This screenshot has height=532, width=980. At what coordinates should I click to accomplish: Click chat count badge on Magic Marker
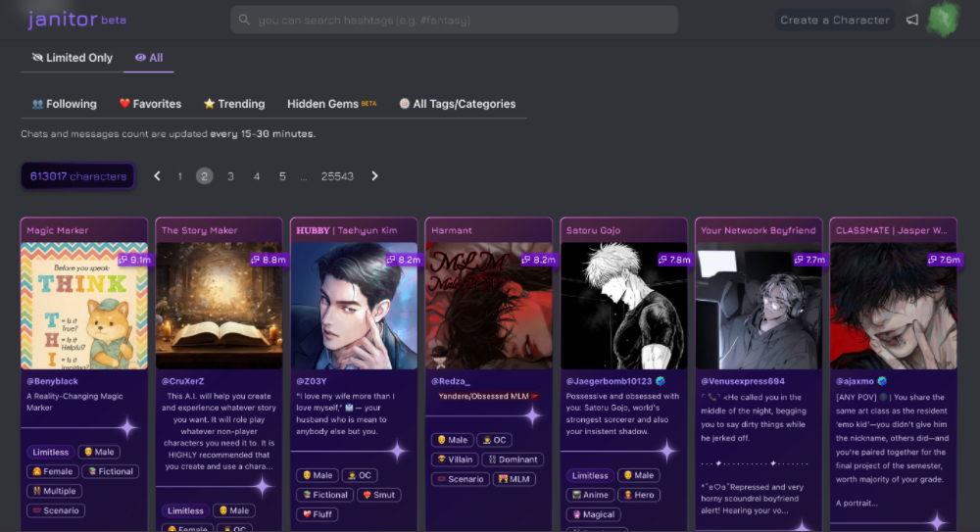[x=134, y=260]
